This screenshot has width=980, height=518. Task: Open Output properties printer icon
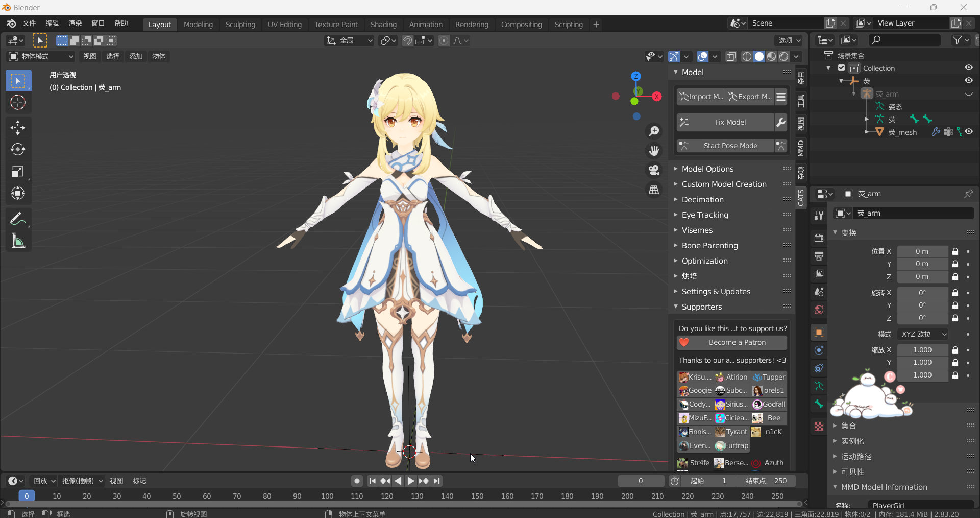click(819, 256)
